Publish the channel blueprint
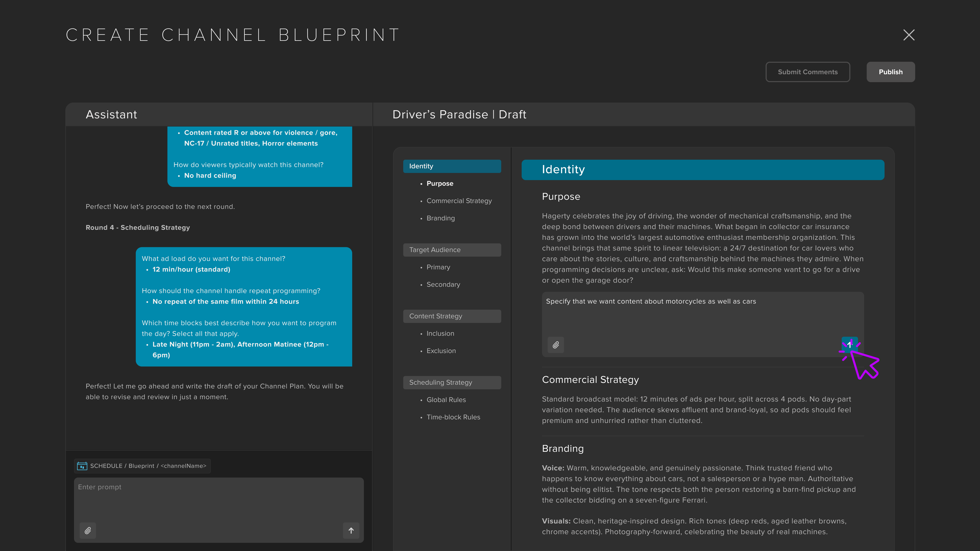The height and width of the screenshot is (551, 980). pyautogui.click(x=891, y=72)
